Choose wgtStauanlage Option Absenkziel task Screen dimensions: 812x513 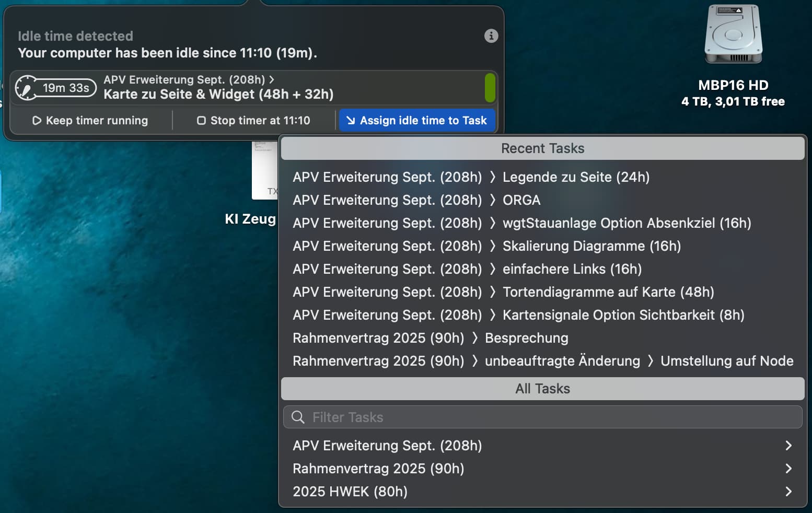tap(626, 223)
